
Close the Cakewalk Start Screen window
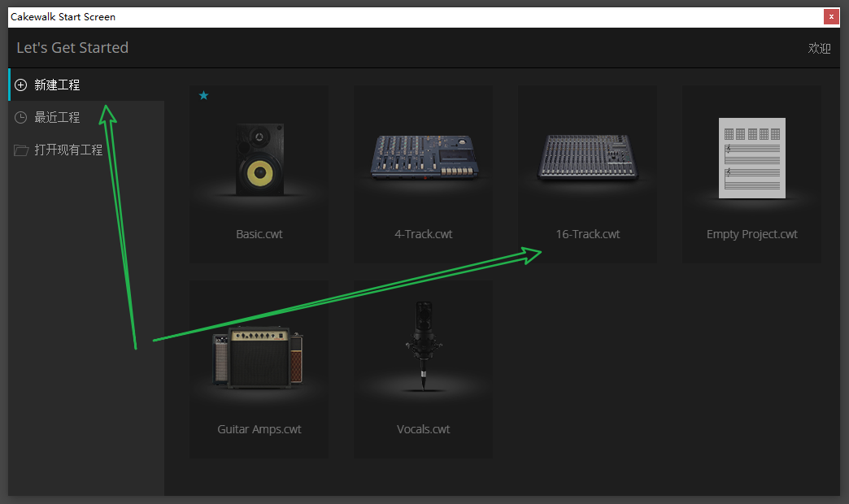click(x=831, y=17)
